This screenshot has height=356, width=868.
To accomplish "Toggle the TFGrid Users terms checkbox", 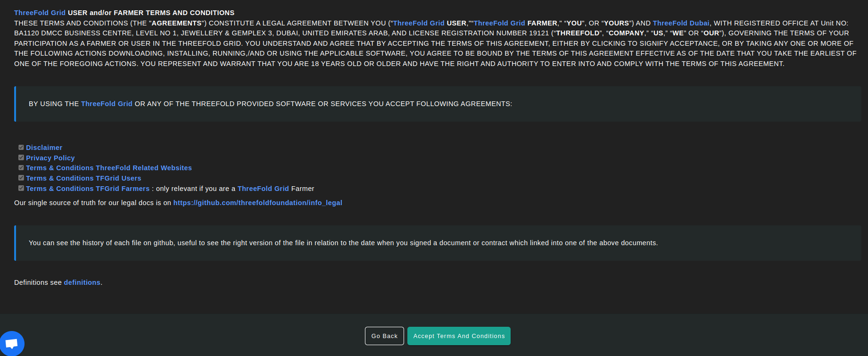I will coord(21,178).
